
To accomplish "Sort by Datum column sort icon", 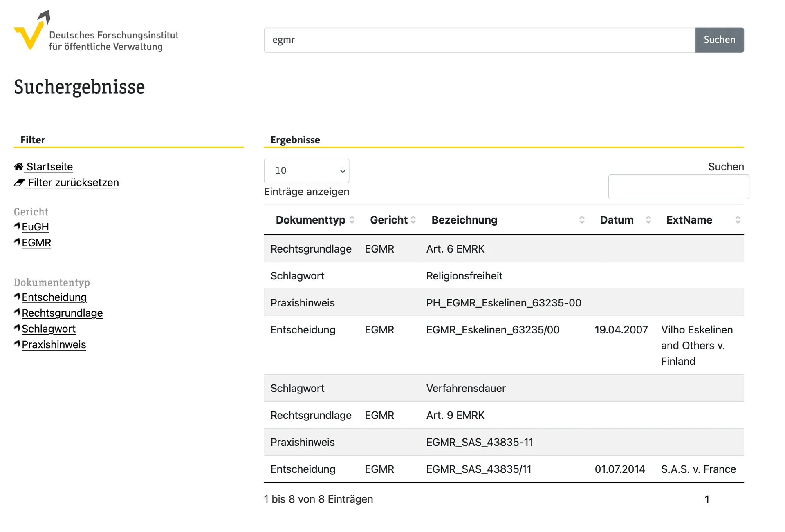I will point(648,220).
